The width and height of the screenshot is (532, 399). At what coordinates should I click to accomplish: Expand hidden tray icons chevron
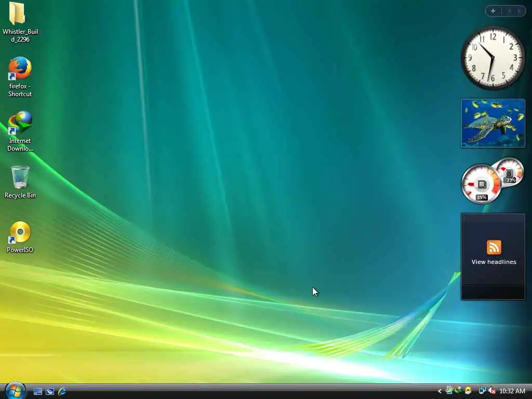pos(440,391)
